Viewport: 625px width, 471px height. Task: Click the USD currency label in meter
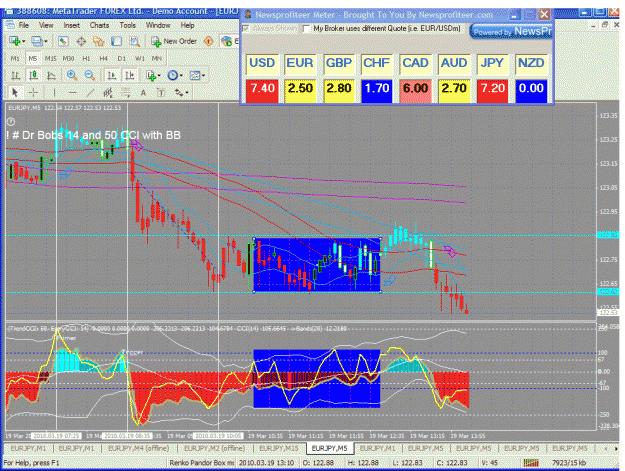(262, 63)
